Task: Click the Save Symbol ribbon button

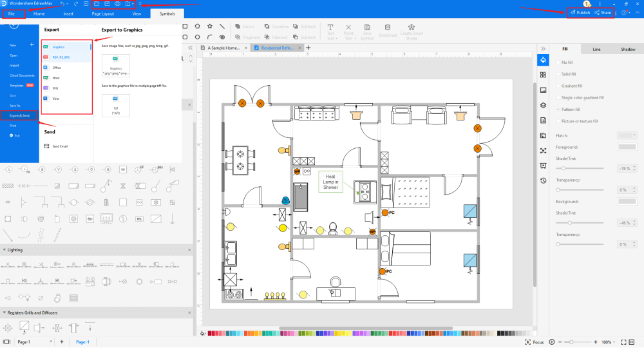Action: (x=367, y=32)
